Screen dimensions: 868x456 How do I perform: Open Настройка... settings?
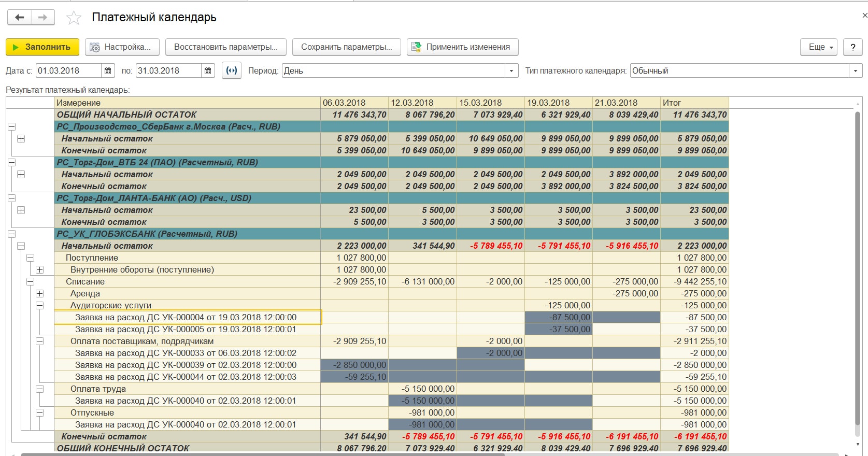click(x=122, y=47)
